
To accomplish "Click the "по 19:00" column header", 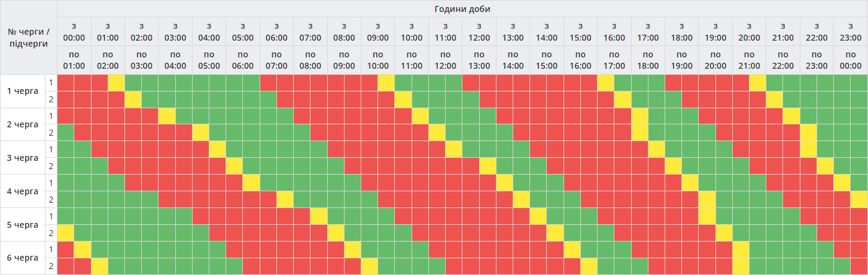I will click(x=682, y=60).
